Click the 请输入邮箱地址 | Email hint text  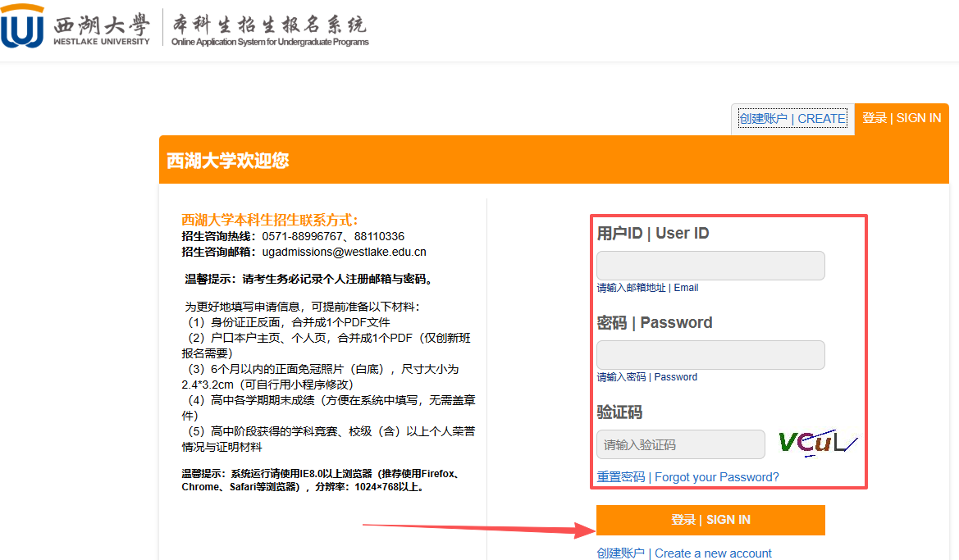[x=647, y=288]
